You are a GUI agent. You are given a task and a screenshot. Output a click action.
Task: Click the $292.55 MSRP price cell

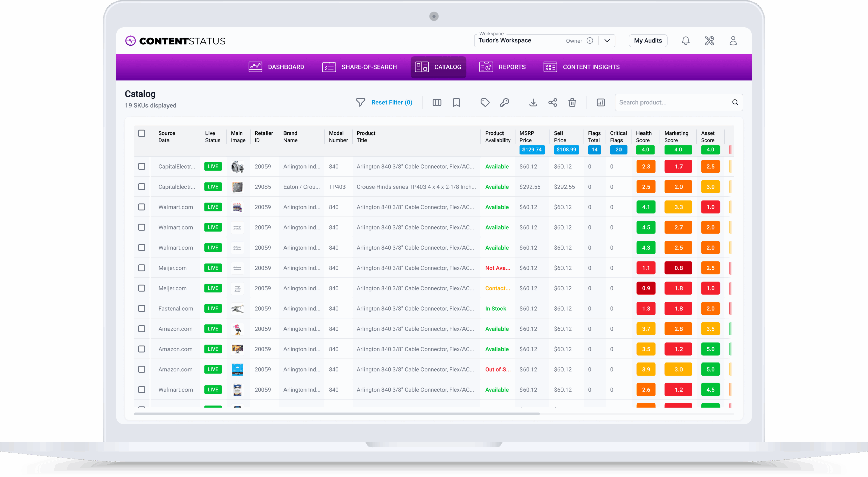[x=530, y=187]
